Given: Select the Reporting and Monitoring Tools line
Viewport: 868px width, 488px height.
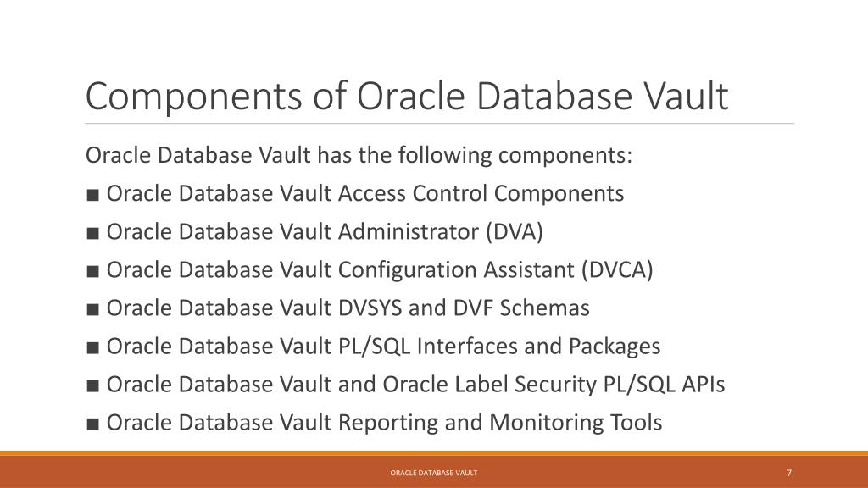Looking at the screenshot, I should point(384,423).
